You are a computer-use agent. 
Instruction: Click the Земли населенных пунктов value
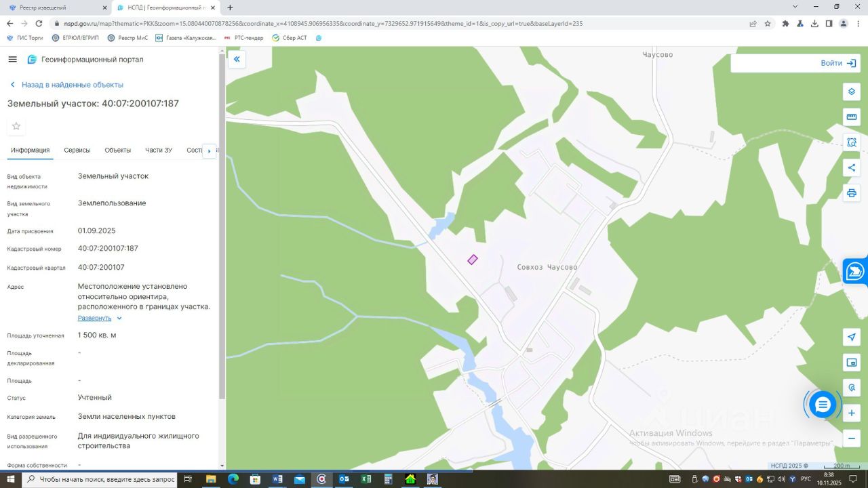(127, 417)
